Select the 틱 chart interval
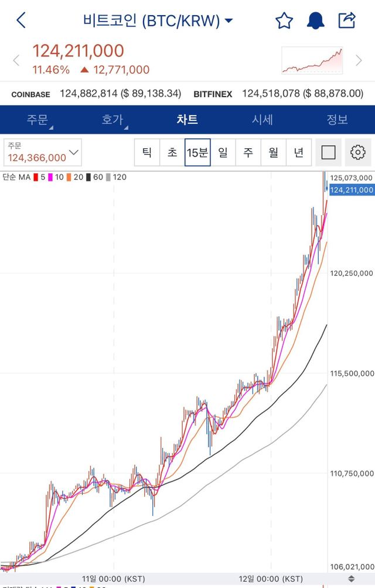The image size is (375, 588). pyautogui.click(x=147, y=152)
